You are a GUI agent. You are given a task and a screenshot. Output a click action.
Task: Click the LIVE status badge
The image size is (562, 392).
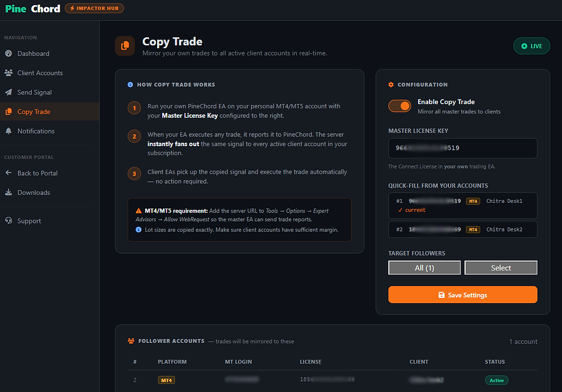pyautogui.click(x=532, y=46)
